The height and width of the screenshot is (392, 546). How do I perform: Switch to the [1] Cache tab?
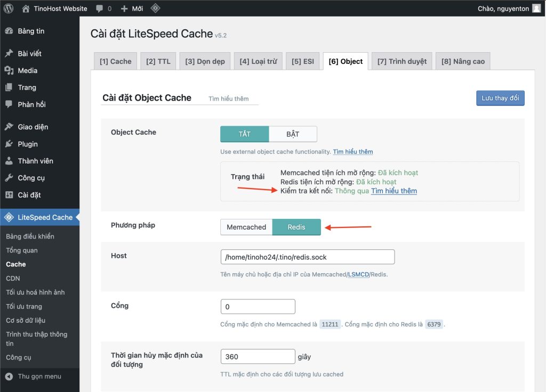coord(116,61)
